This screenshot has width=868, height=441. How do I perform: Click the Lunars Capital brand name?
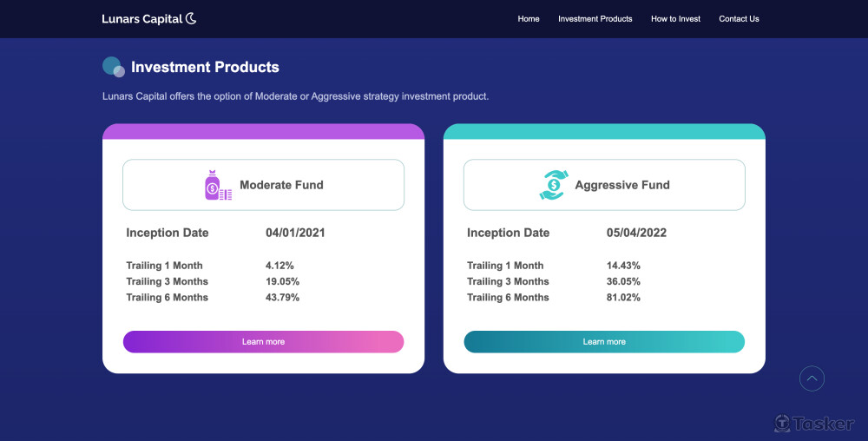(x=142, y=19)
